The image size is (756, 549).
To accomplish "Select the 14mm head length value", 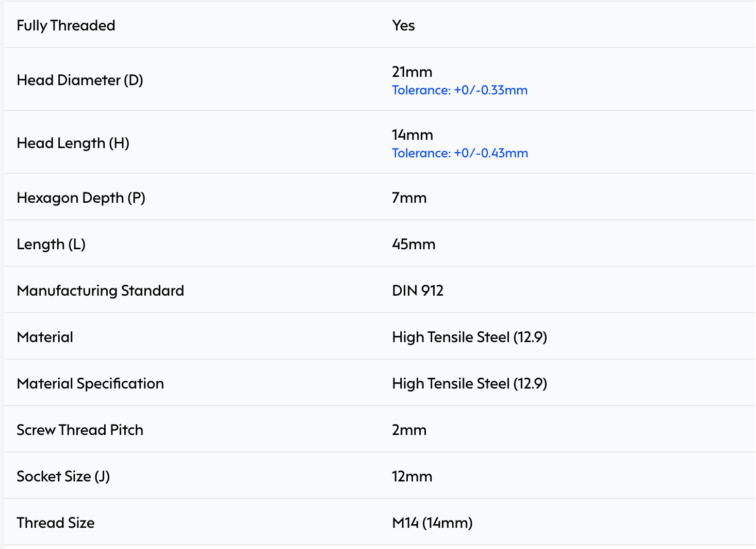I will (x=412, y=135).
